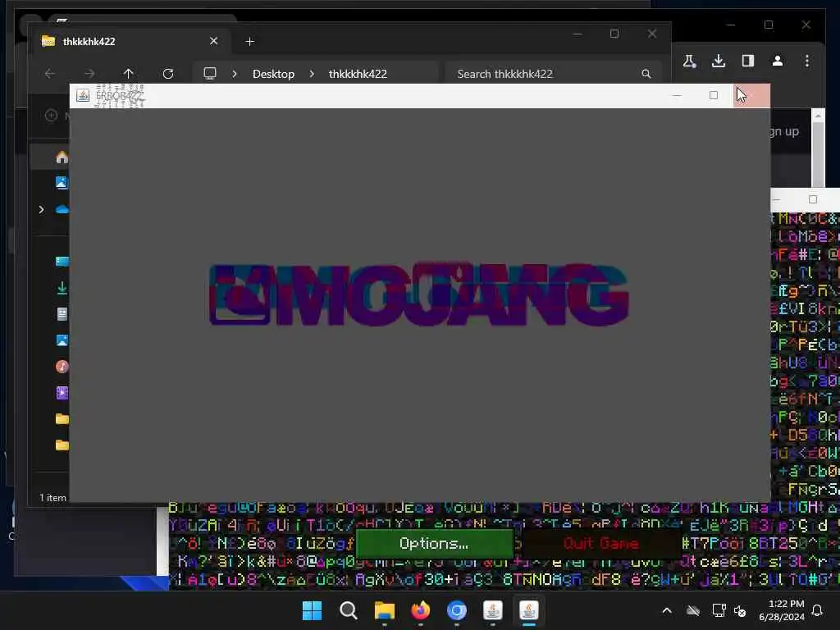
Task: Click the 1 item status text
Action: (x=53, y=498)
